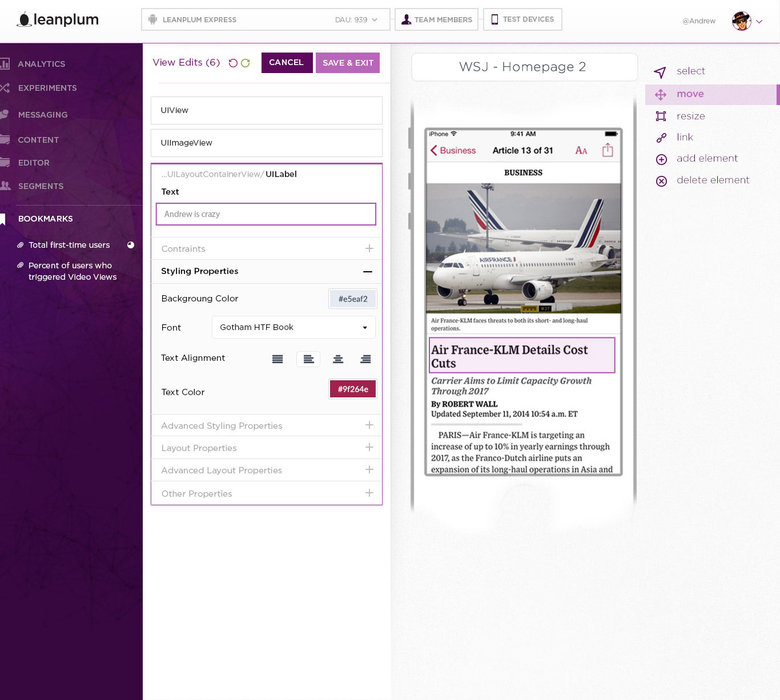Click the Segments people icon
Viewport: 780px width, 700px height.
point(5,186)
